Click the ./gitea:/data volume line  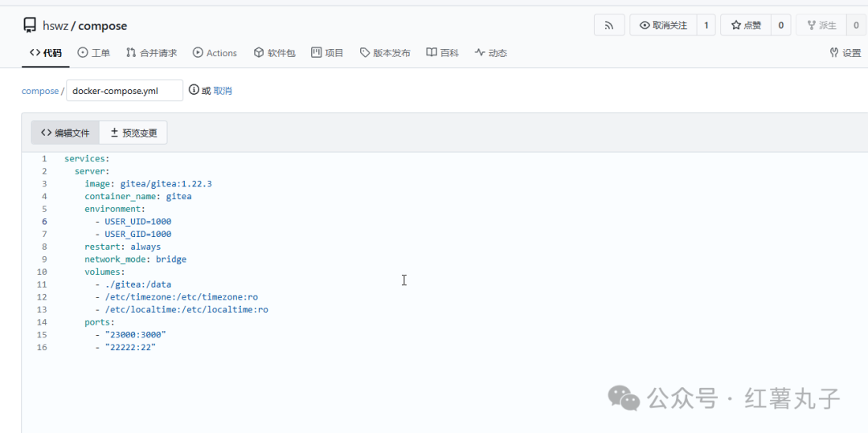133,284
